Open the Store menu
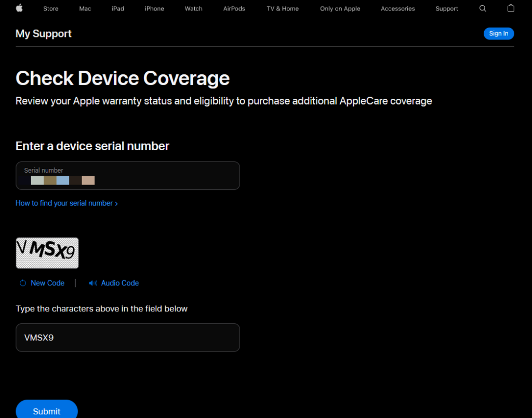The width and height of the screenshot is (532, 418). (51, 8)
